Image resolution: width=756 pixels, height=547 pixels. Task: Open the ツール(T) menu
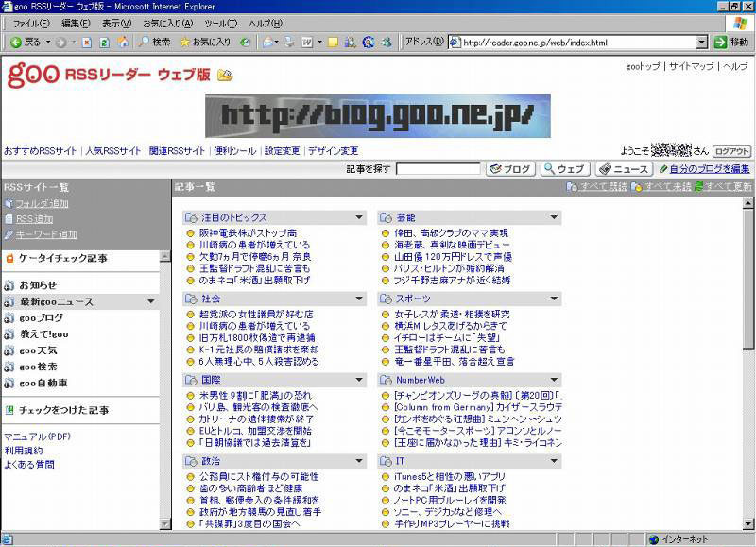pos(221,23)
